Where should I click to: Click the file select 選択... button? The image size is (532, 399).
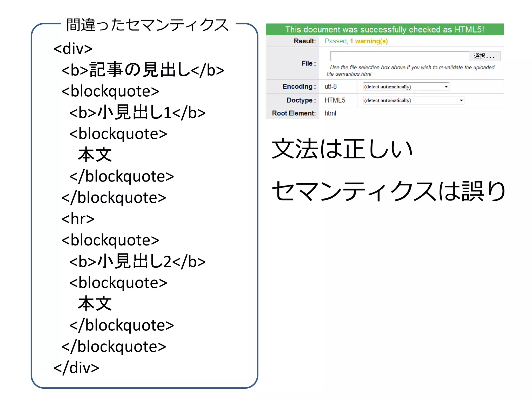tap(484, 56)
